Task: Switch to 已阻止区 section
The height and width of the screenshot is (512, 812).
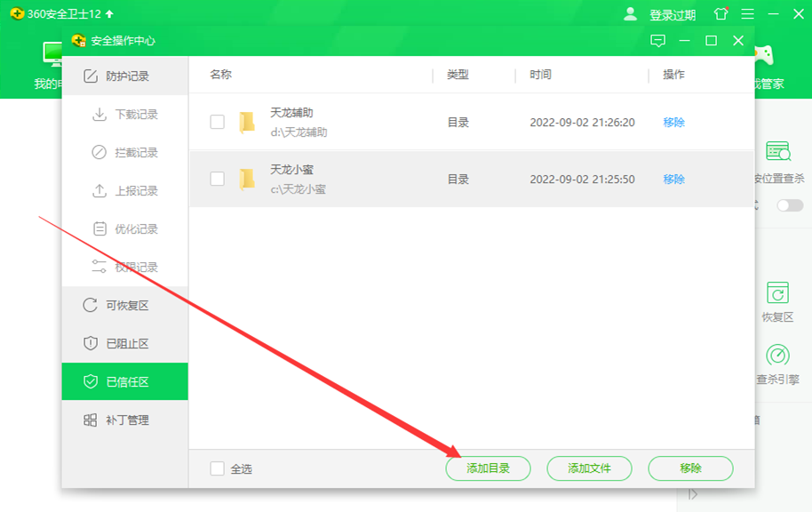Action: coord(124,344)
